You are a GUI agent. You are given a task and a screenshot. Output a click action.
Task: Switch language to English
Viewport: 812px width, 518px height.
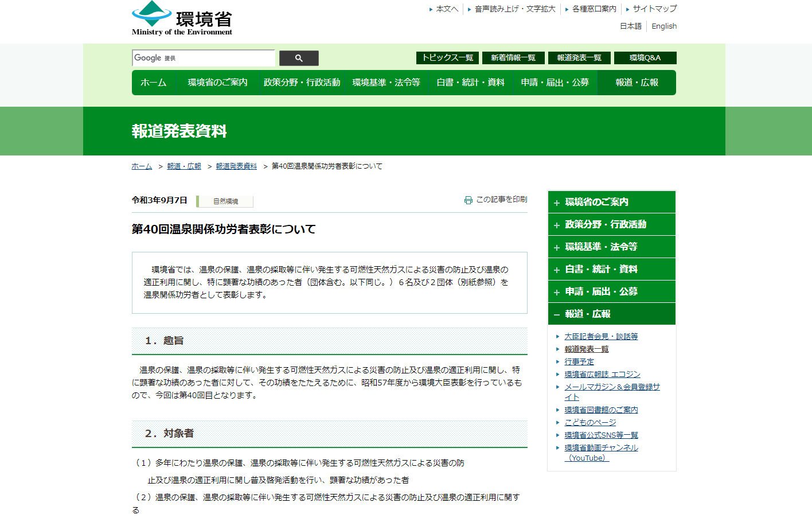(664, 26)
